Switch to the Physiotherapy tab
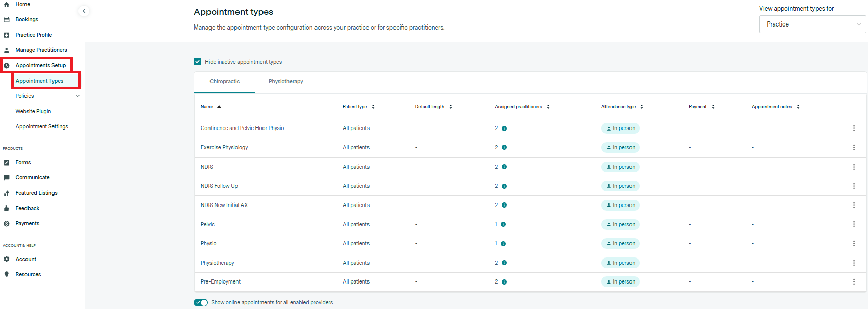The width and height of the screenshot is (868, 309). 285,82
